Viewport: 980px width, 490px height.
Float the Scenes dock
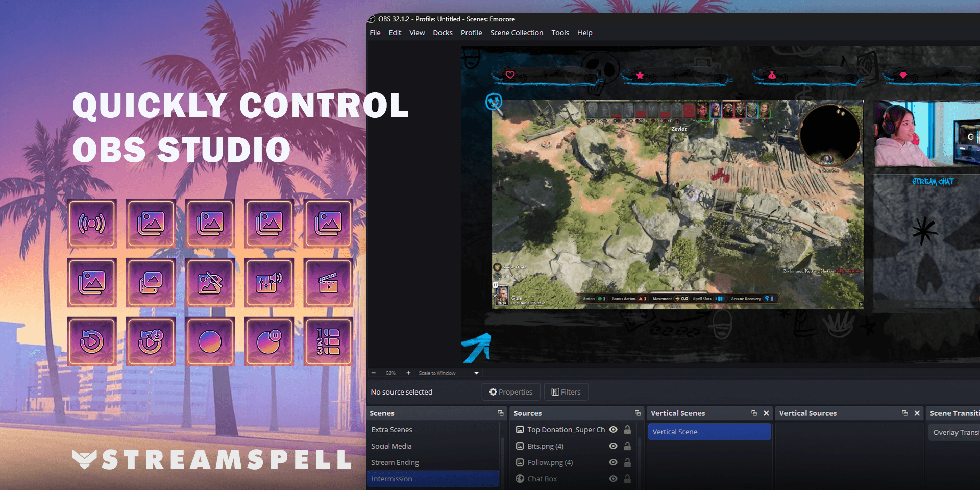coord(501,413)
